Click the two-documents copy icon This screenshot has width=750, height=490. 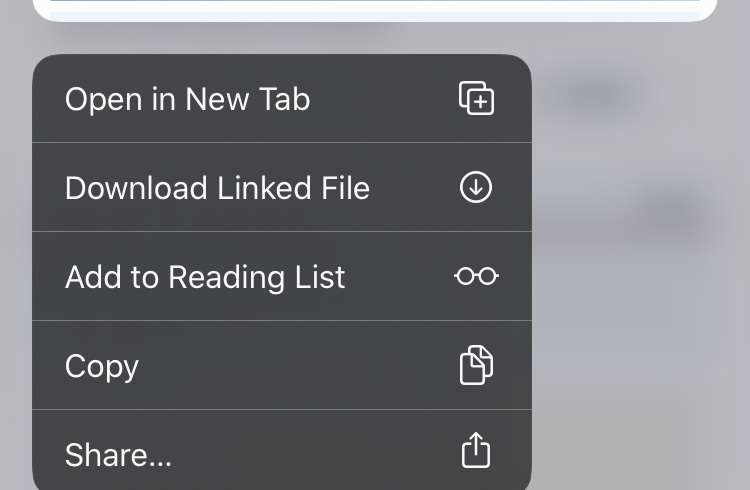(x=476, y=365)
